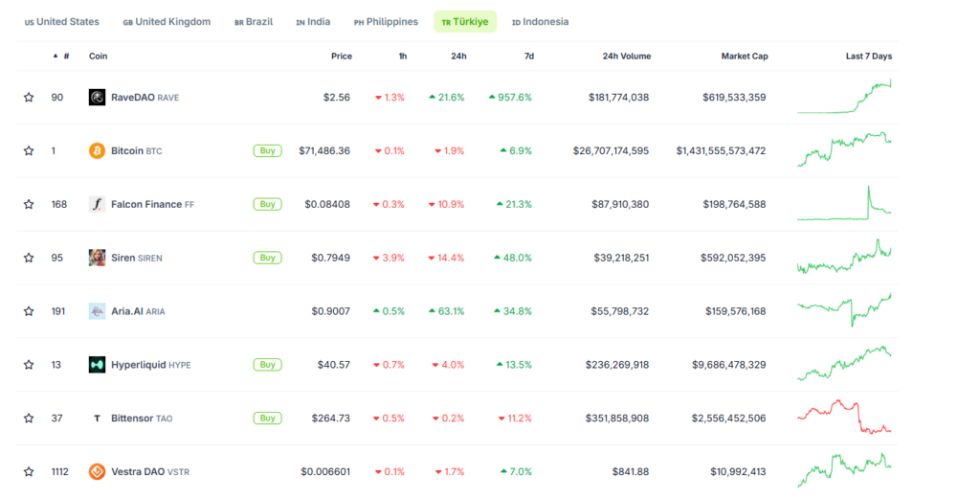Click the Hyperliquid green logo icon
This screenshot has width=980, height=498.
[97, 365]
